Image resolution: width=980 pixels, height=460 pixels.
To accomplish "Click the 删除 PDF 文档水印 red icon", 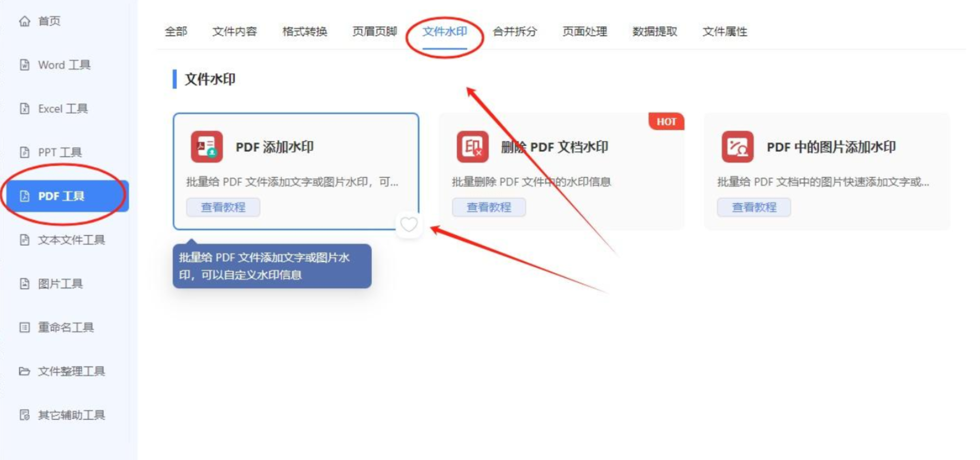I will coord(472,147).
